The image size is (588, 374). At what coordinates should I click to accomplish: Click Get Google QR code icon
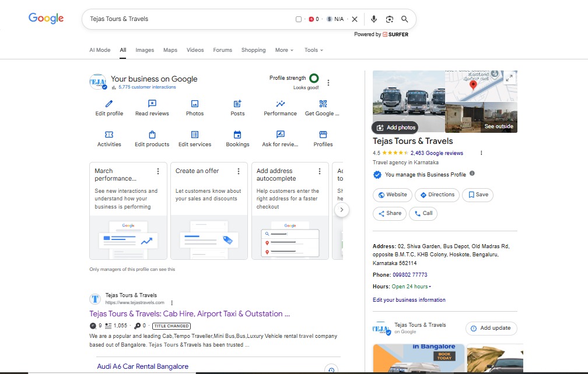tap(323, 104)
